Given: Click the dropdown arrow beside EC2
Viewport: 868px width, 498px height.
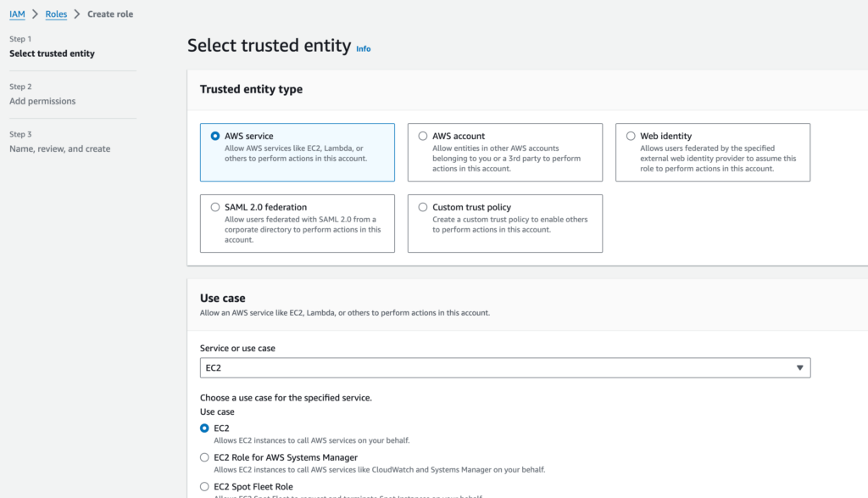Looking at the screenshot, I should 799,368.
